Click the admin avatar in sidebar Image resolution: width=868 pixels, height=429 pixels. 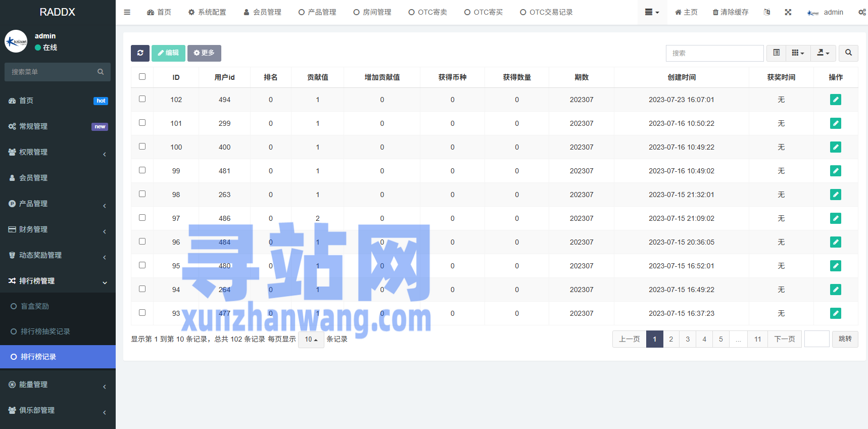(16, 41)
